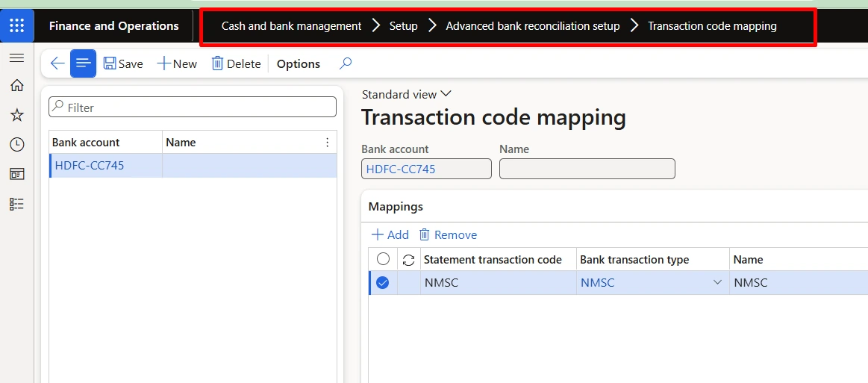
Task: Click the refresh icon in mappings grid header
Action: tap(408, 260)
